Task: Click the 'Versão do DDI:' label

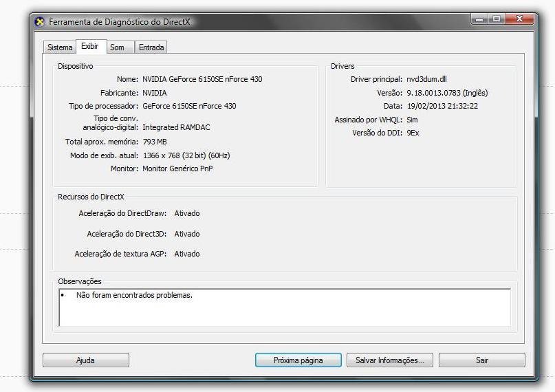Action: [377, 133]
